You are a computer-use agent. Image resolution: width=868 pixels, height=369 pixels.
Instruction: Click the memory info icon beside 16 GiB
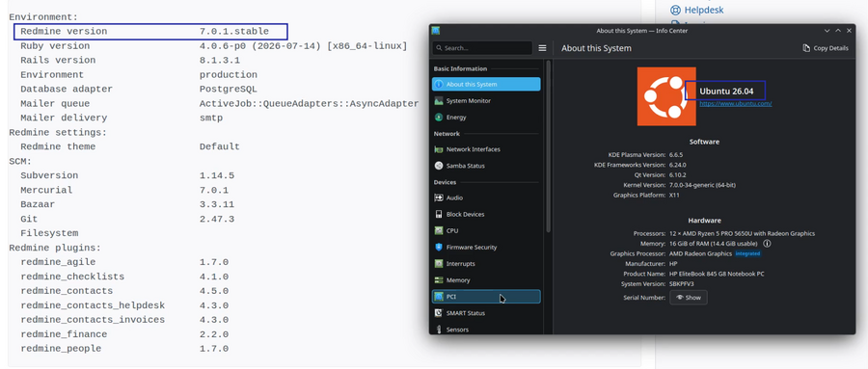click(768, 244)
